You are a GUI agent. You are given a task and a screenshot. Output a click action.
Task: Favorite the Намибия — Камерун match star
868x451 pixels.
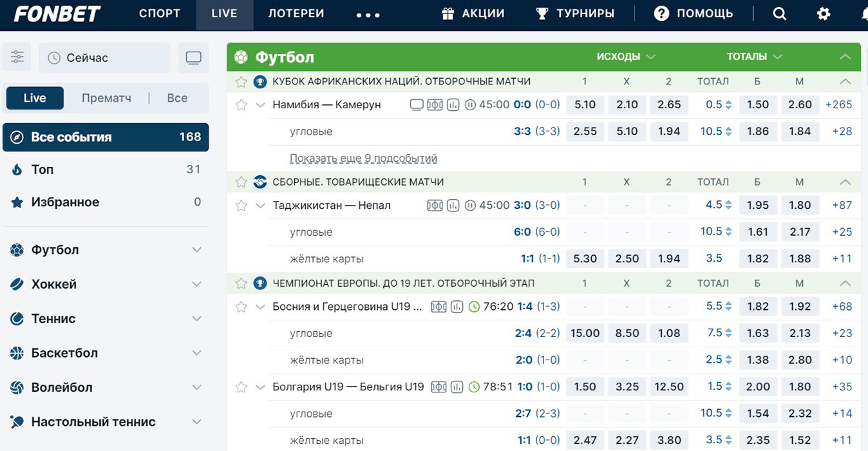tap(241, 105)
